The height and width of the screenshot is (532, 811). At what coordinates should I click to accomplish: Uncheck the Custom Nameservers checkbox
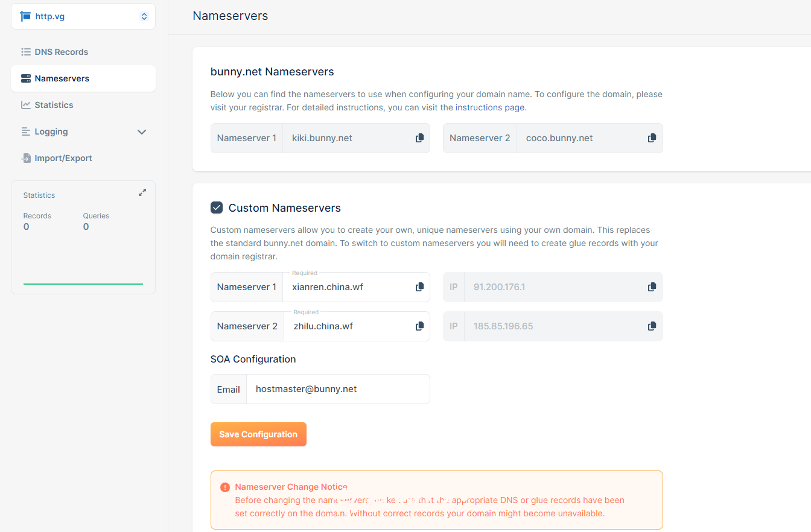(217, 208)
